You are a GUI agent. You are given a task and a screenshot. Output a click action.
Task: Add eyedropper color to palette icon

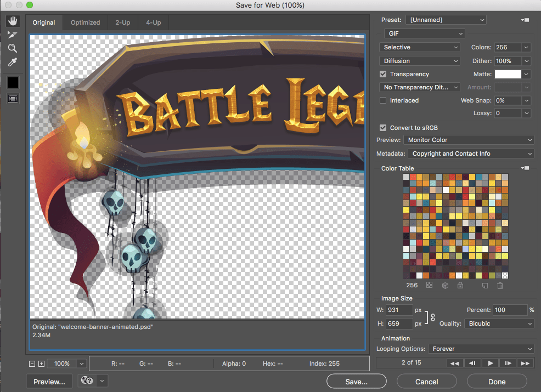click(x=485, y=286)
